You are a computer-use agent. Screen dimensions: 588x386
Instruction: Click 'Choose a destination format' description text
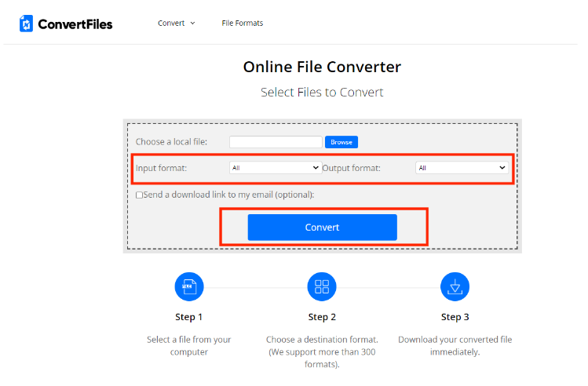click(322, 351)
